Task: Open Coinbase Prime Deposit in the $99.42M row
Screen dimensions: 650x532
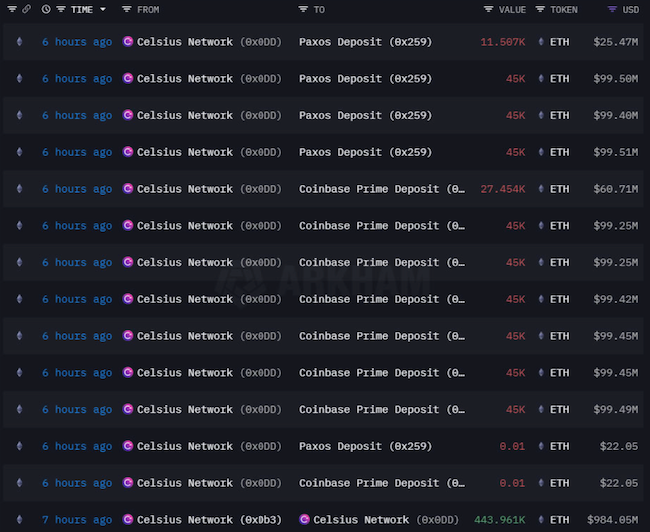Action: point(382,299)
